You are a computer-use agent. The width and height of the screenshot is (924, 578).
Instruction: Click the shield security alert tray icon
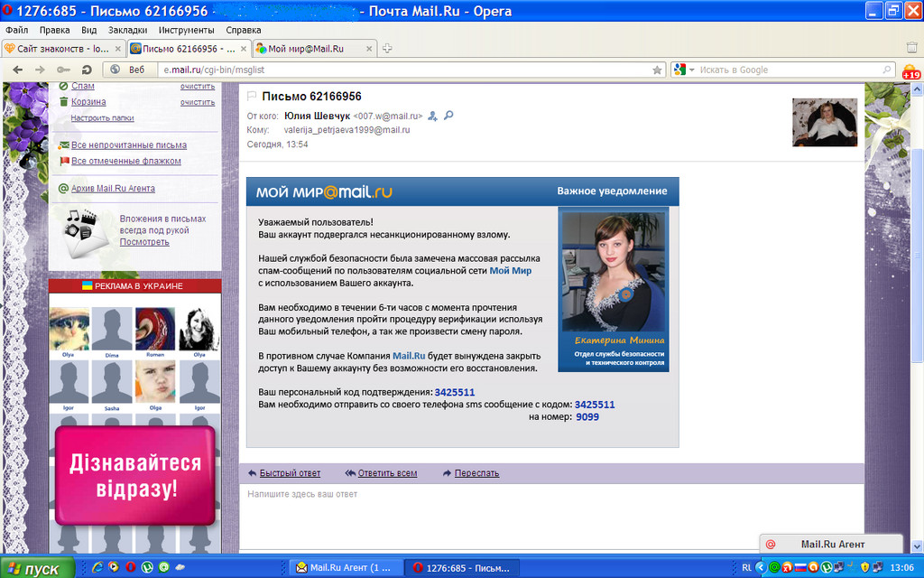pos(865,567)
